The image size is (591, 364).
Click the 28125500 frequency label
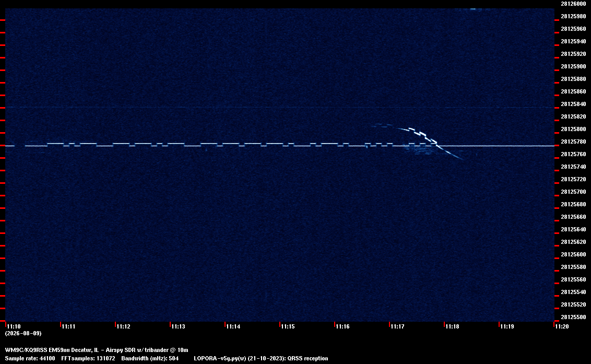tap(573, 317)
